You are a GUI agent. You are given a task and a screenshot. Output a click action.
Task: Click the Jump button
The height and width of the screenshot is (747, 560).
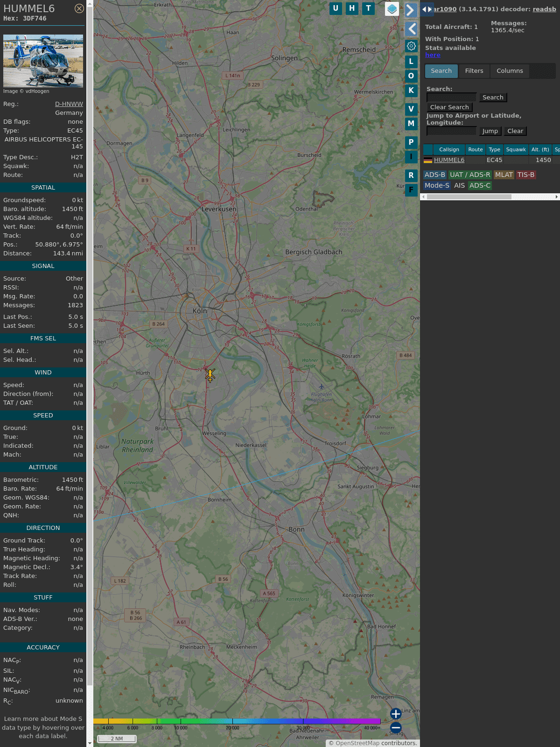coord(490,131)
